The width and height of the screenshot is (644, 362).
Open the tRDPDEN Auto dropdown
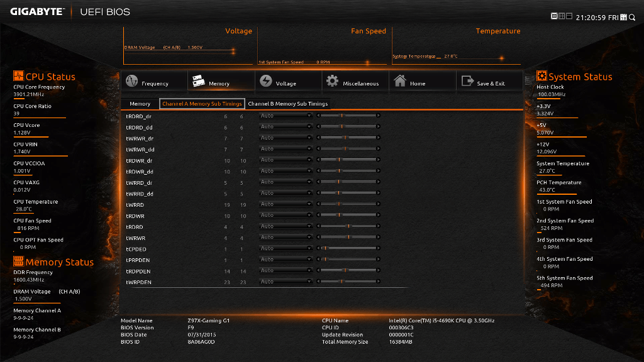(x=286, y=271)
